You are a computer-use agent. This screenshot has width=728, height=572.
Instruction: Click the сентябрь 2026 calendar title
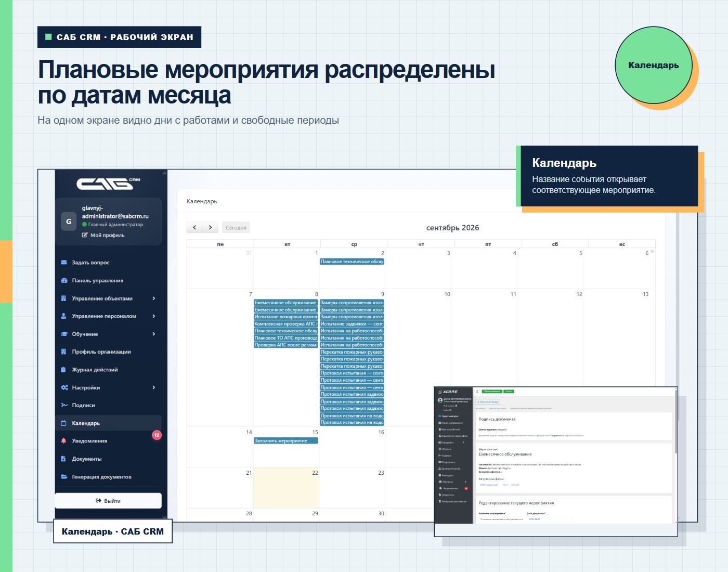point(452,228)
